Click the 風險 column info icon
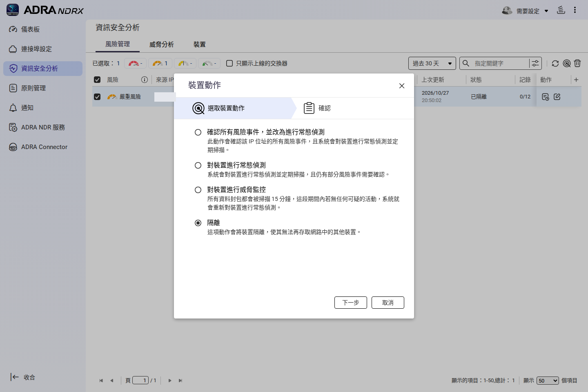 point(145,80)
